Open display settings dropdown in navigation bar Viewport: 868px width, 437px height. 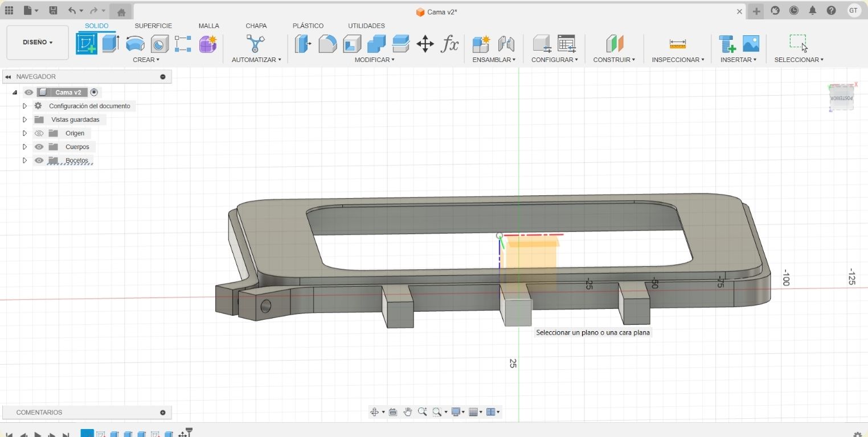[x=458, y=412]
